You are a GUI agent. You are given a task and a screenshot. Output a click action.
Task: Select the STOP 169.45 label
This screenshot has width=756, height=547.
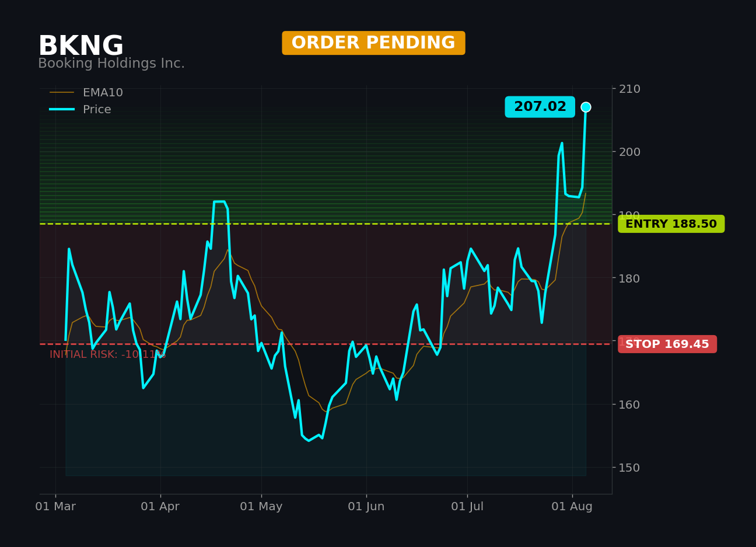point(667,344)
